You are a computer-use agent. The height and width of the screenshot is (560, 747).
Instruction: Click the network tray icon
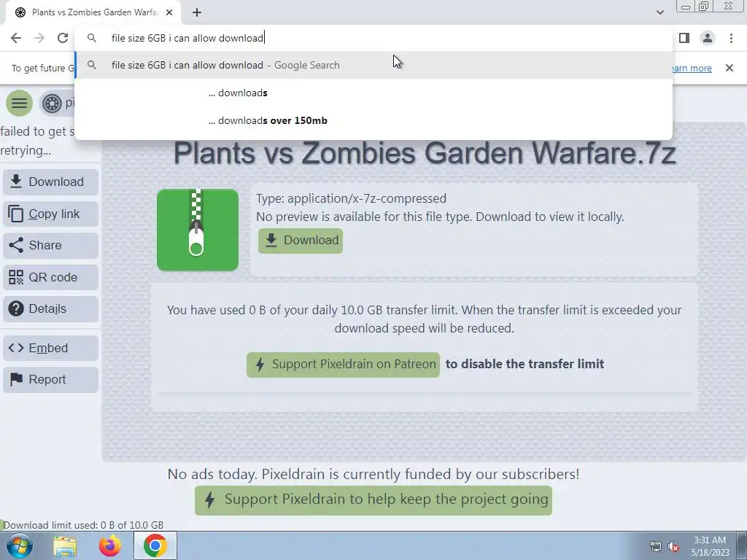tap(656, 547)
